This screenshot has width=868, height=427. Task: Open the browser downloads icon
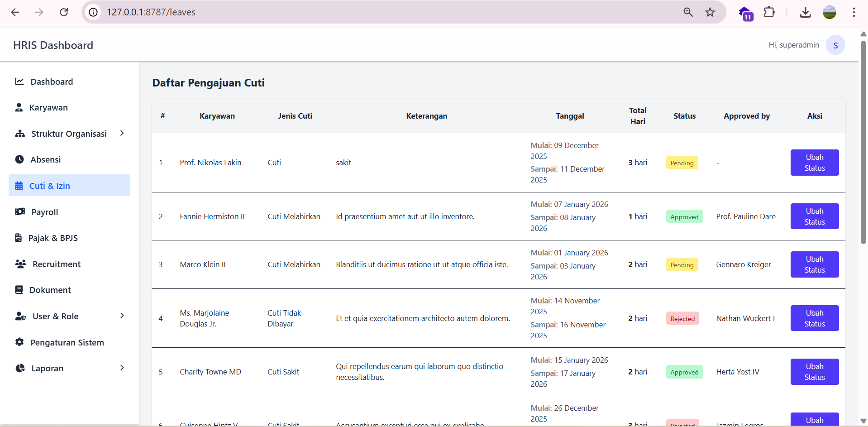pyautogui.click(x=805, y=12)
